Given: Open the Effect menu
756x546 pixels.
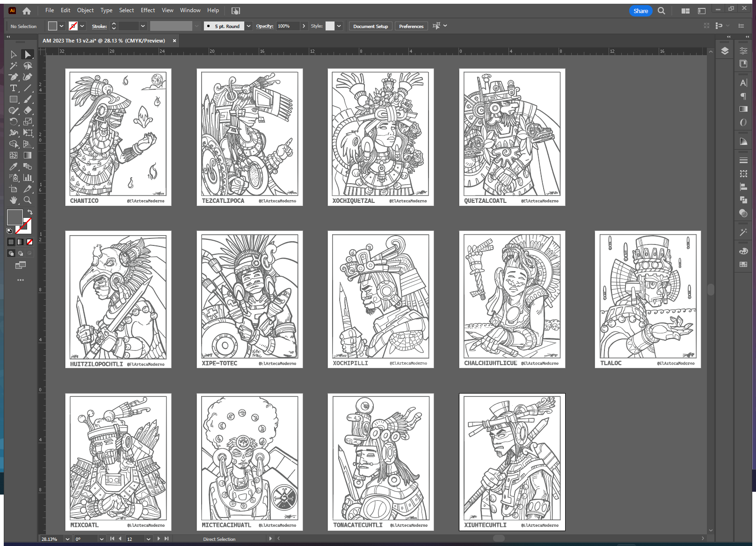Looking at the screenshot, I should coord(148,10).
